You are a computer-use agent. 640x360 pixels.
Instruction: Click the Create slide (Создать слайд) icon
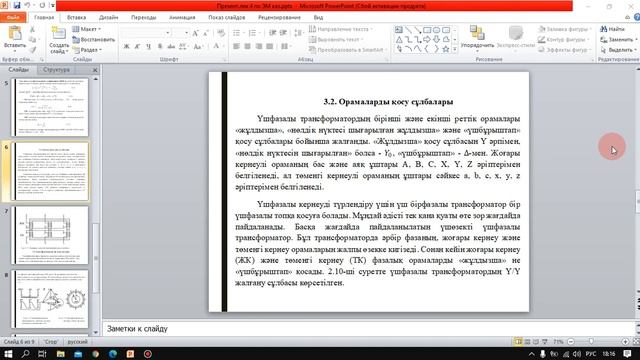(58, 33)
